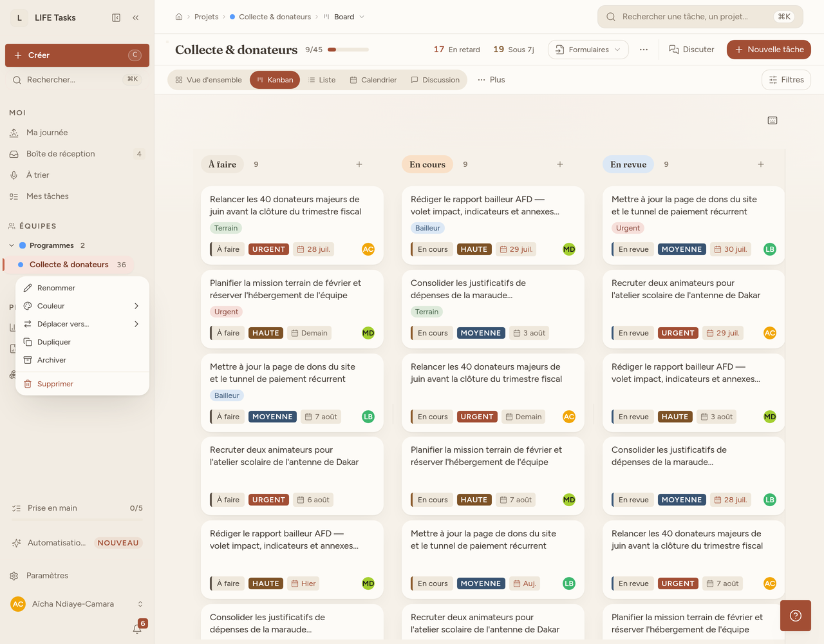Collapse the sidebar with the double-chevron icon
Screen dimensions: 824x644
[136, 17]
